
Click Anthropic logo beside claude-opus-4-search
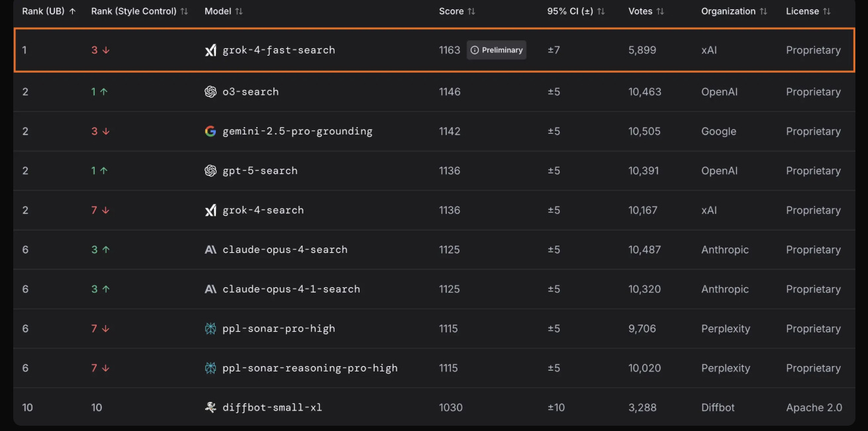pos(211,250)
